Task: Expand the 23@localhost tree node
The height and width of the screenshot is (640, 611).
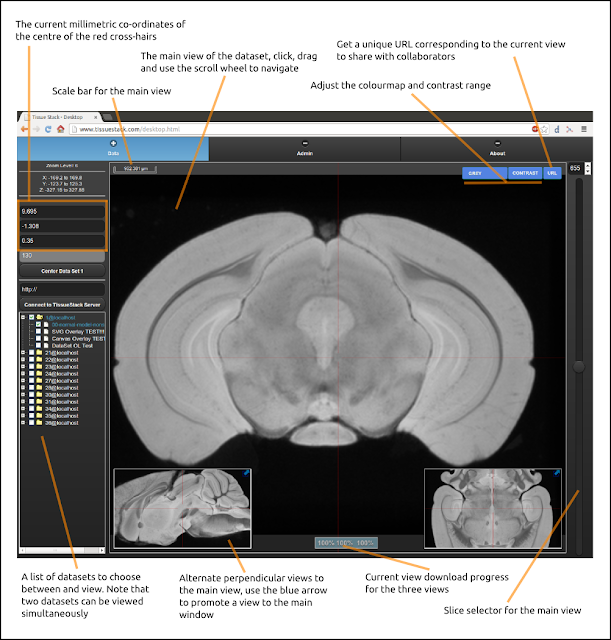Action: point(23,367)
